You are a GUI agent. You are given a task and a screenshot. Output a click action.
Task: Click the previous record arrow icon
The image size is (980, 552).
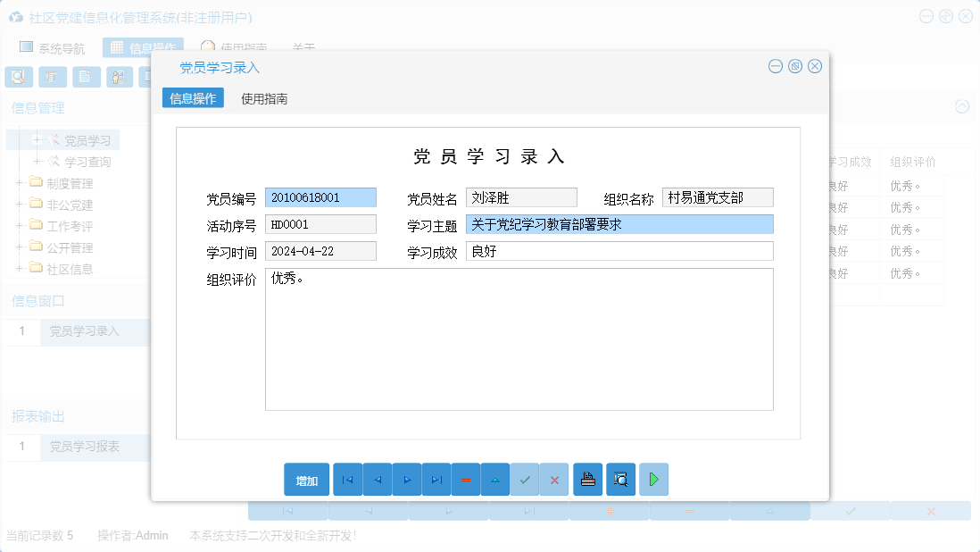click(x=377, y=480)
